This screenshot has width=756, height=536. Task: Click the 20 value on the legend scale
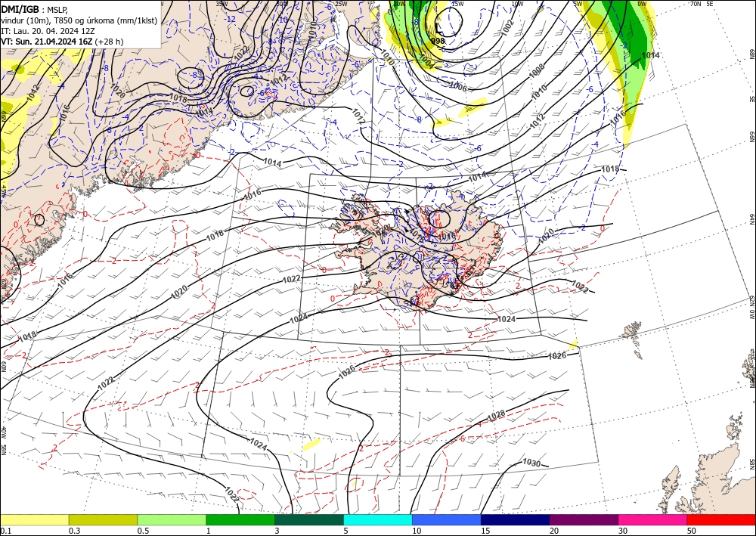coord(554,531)
